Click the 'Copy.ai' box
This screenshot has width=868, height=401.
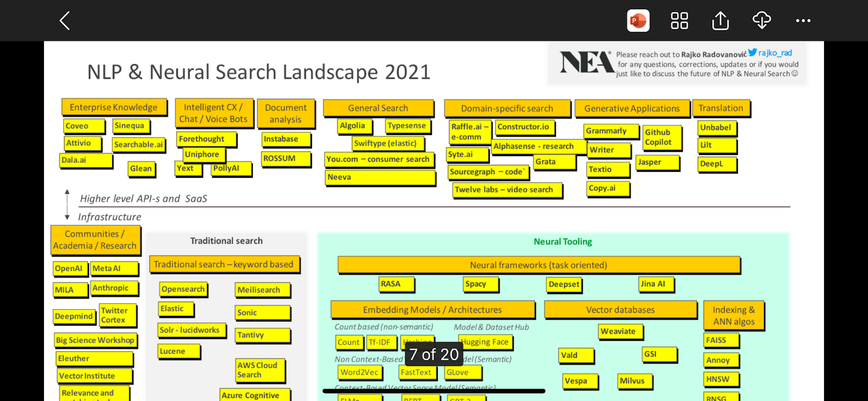[x=608, y=189]
